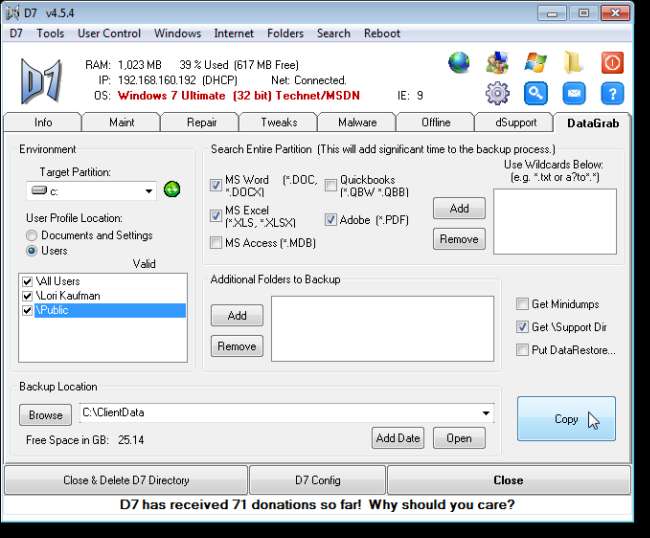Click the donations message link
Screen dimensions: 650x538
coord(317,505)
